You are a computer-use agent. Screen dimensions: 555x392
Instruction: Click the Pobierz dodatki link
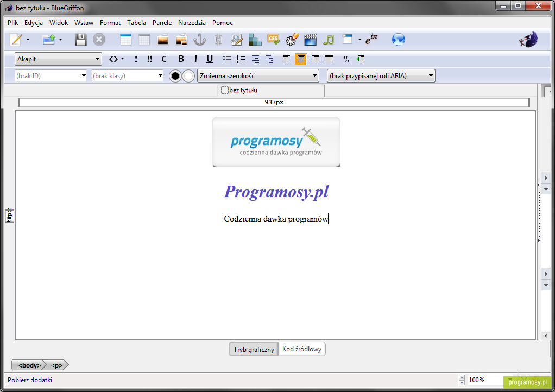pos(30,380)
